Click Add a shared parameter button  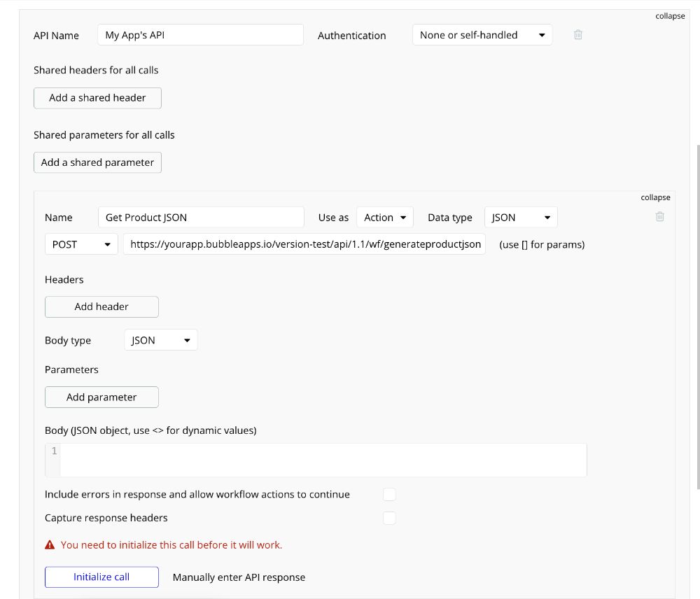pyautogui.click(x=97, y=162)
